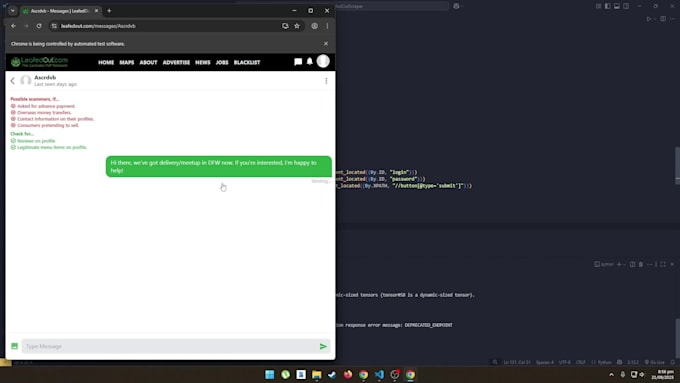
Task: Split the VS Code terminal
Action: tap(632, 264)
